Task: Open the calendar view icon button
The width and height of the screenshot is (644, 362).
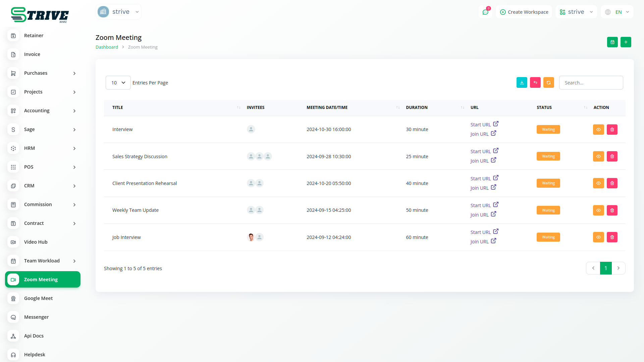Action: tap(612, 42)
